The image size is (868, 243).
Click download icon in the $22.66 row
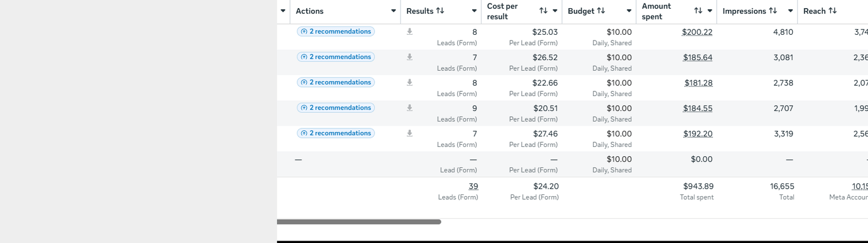tap(410, 83)
